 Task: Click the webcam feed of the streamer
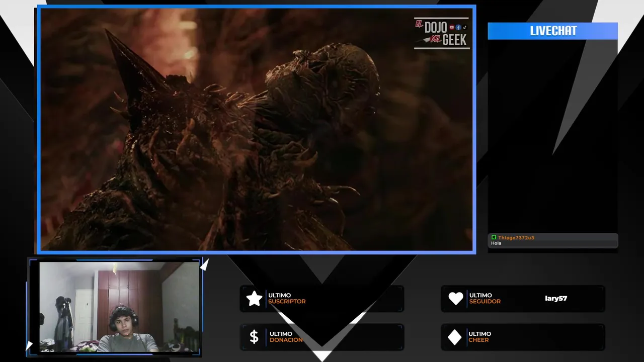(x=119, y=307)
